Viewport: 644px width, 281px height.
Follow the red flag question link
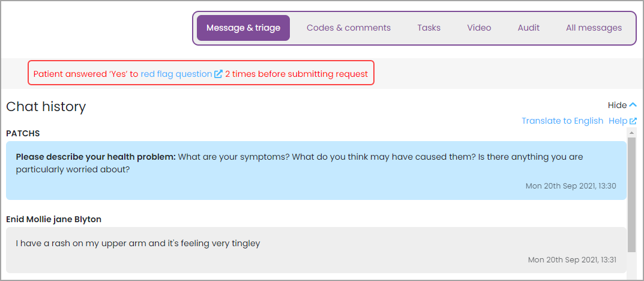(176, 74)
